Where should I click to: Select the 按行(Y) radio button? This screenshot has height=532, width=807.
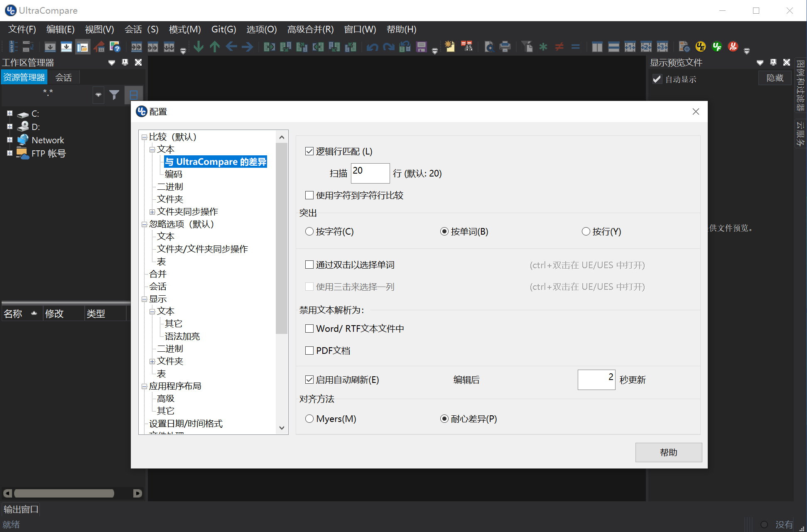coord(586,231)
